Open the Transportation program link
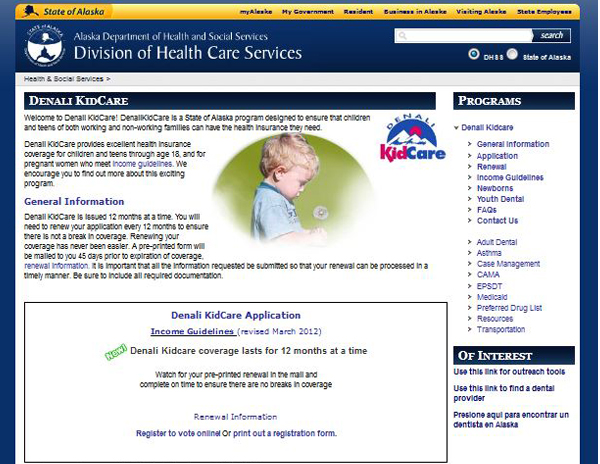Screen dimensions: 600x464 tap(501, 329)
